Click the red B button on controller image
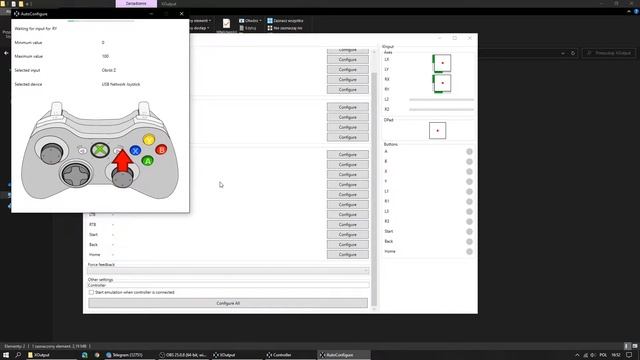This screenshot has height=360, width=640. coord(161,150)
